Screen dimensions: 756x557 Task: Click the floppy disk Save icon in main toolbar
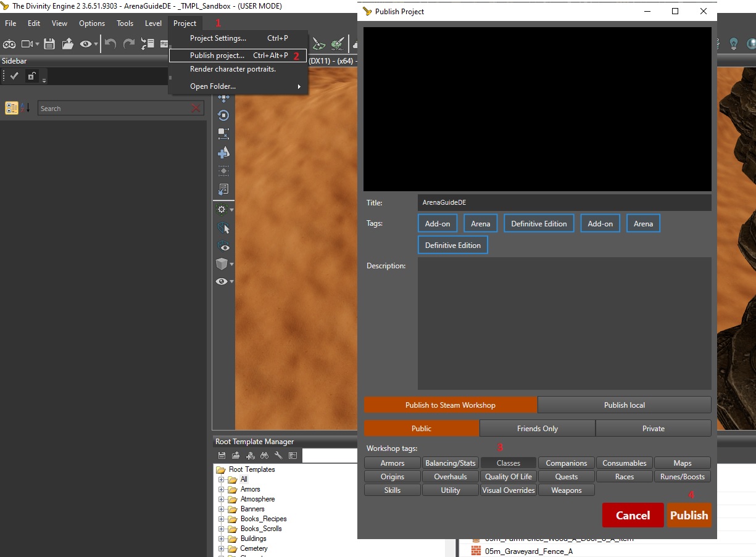pos(49,44)
